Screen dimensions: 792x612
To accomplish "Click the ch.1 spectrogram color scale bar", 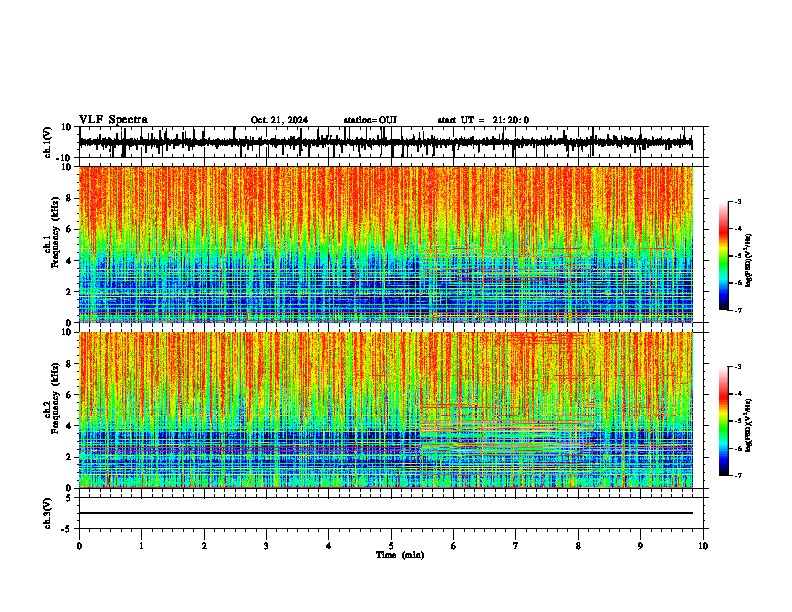I will (x=724, y=256).
